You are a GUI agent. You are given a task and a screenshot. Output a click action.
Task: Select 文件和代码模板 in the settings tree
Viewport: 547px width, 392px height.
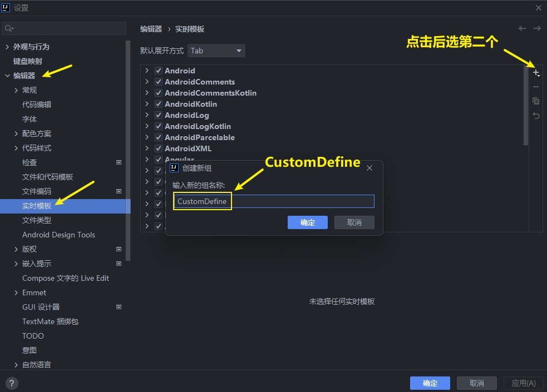click(x=47, y=177)
